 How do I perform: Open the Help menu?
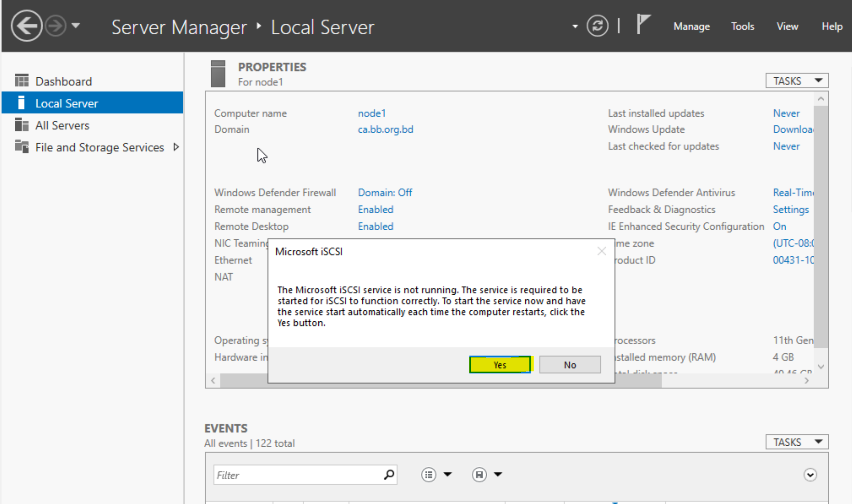pyautogui.click(x=832, y=26)
